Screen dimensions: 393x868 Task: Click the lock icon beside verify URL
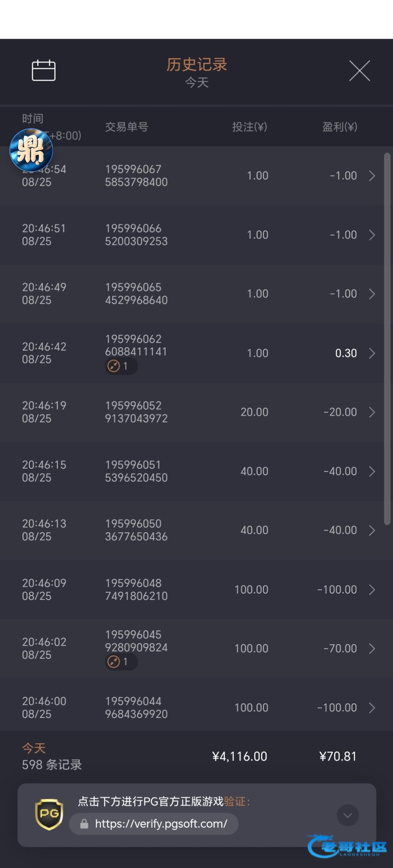[x=84, y=824]
